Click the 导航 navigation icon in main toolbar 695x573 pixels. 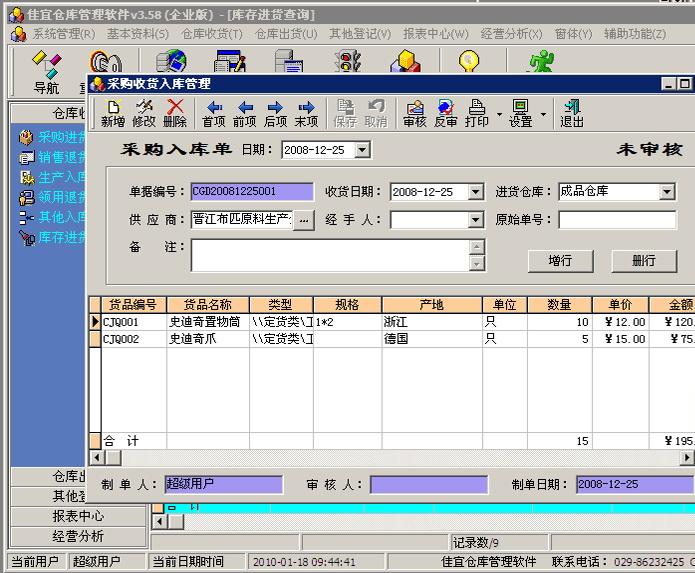point(46,72)
